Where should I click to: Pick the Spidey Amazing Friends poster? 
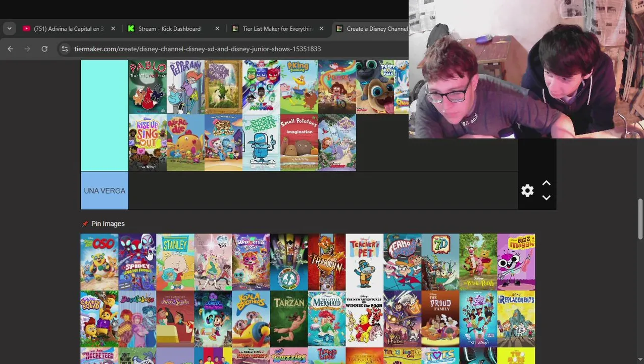(x=137, y=262)
